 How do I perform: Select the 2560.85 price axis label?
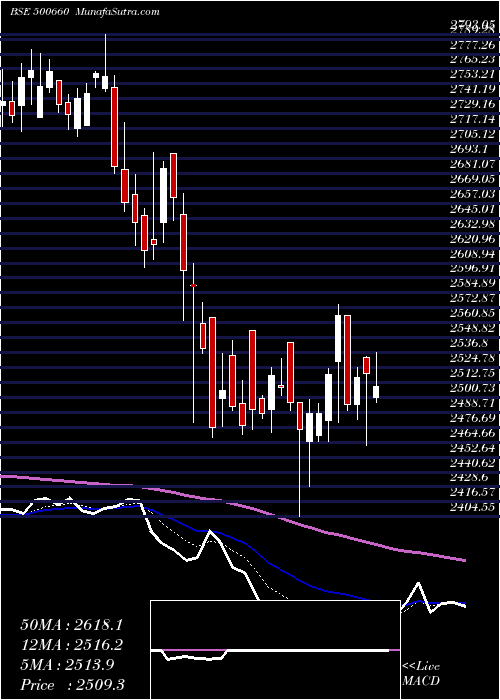473,314
